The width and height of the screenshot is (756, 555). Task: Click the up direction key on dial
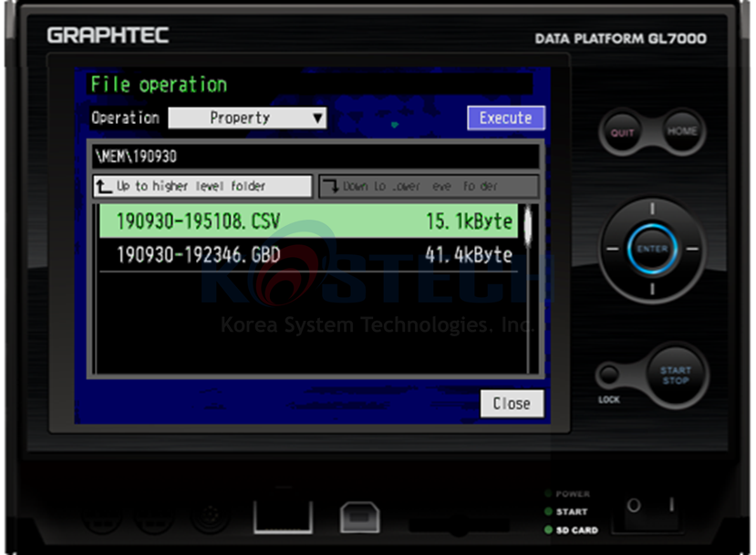[652, 209]
